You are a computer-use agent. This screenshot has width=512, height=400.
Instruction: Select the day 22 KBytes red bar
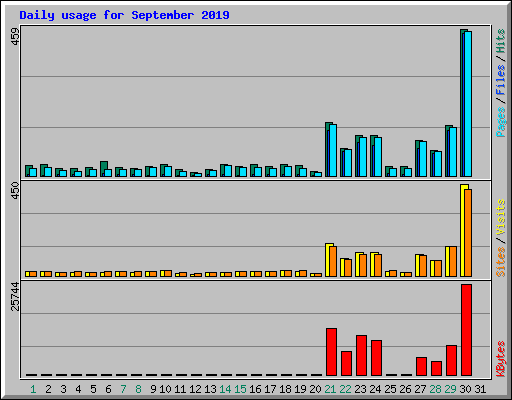[346, 363]
